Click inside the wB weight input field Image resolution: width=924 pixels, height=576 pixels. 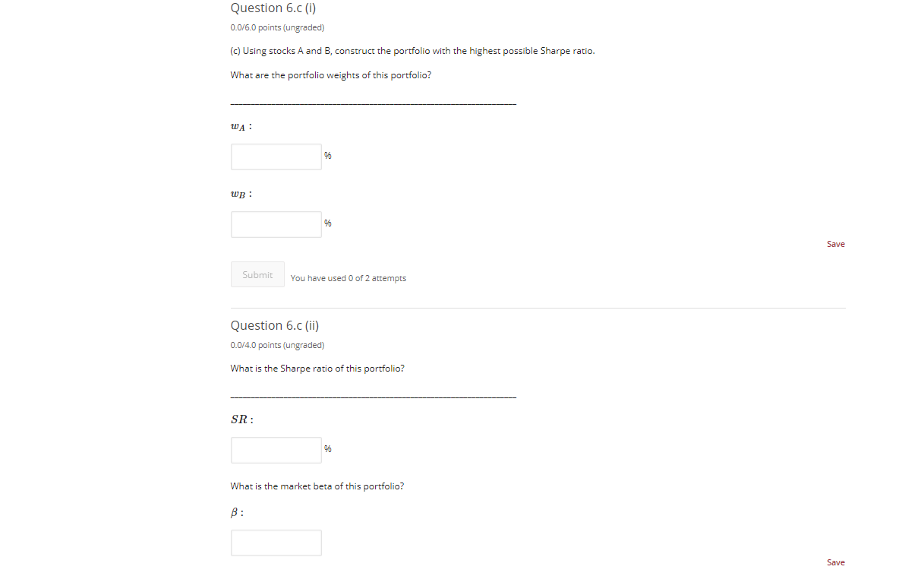tap(276, 224)
